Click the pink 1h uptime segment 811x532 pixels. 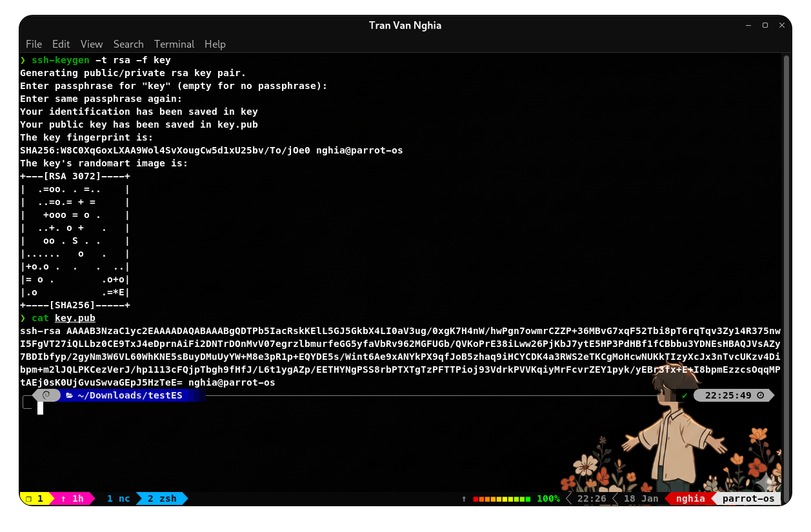[72, 498]
